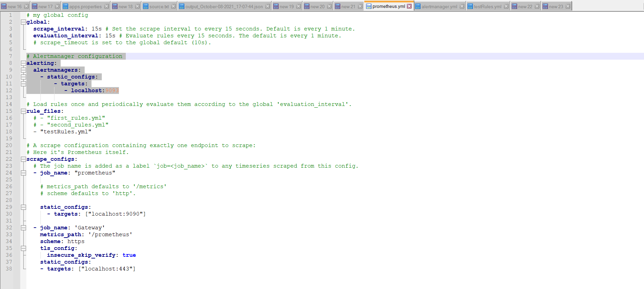Close the alertmanager.yml tab

tap(462, 6)
